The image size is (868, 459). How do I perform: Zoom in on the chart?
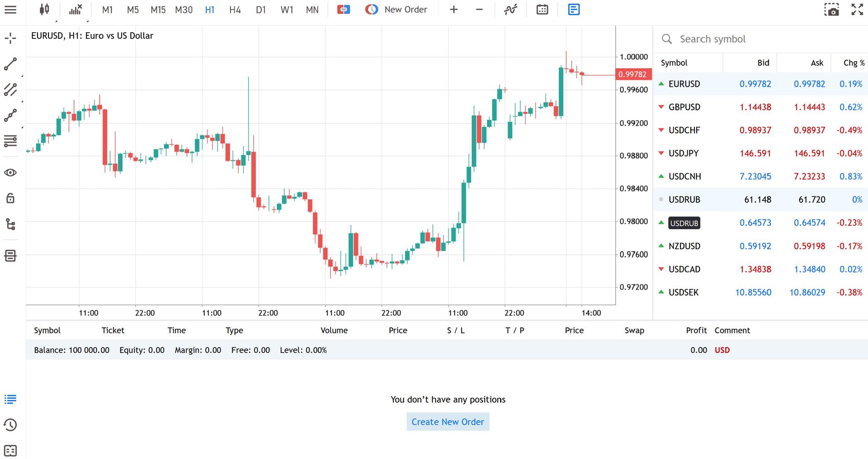coord(453,9)
